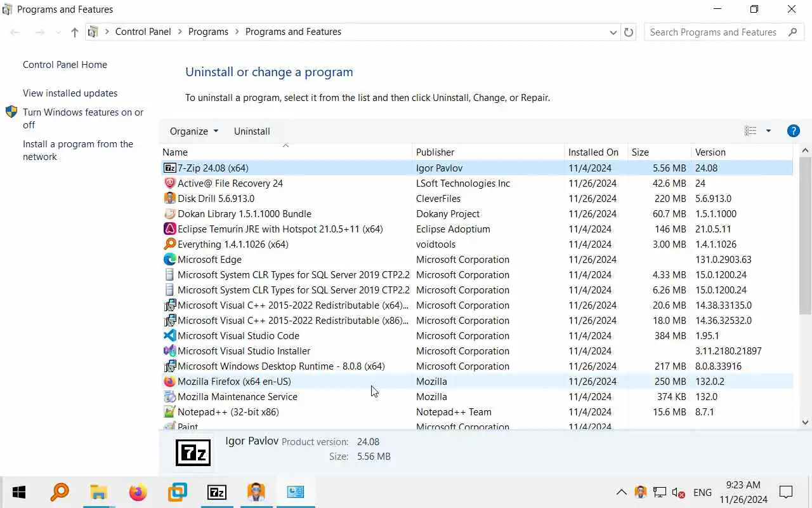Click the Windows Desktop Runtime 8.0.8 icon
812x508 pixels.
pos(170,366)
